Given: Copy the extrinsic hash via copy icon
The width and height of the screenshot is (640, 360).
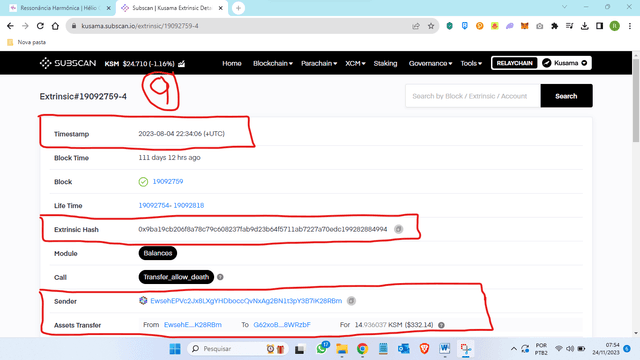Looking at the screenshot, I should [x=398, y=229].
